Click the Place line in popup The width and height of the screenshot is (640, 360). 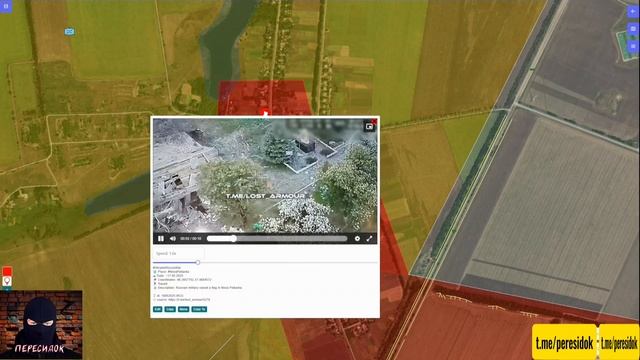pos(171,271)
